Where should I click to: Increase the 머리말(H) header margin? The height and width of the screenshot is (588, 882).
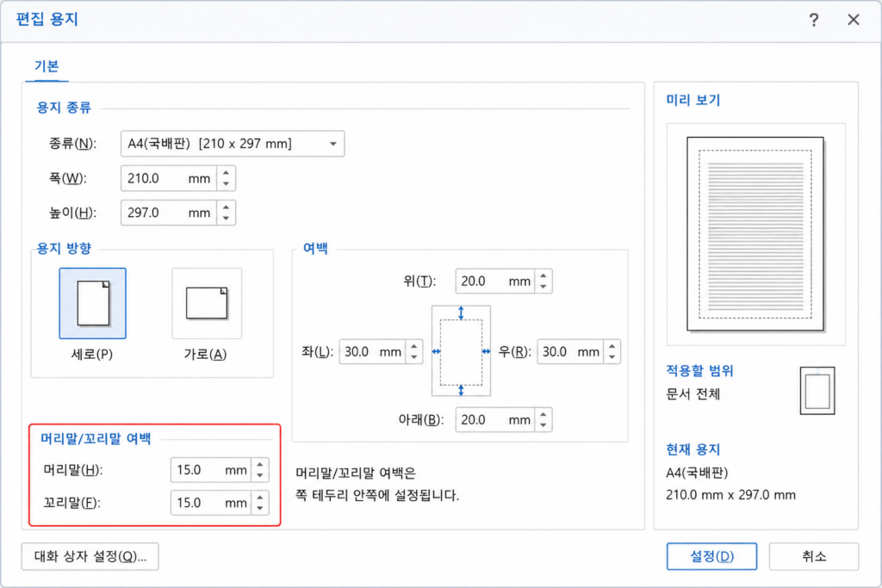pyautogui.click(x=260, y=465)
